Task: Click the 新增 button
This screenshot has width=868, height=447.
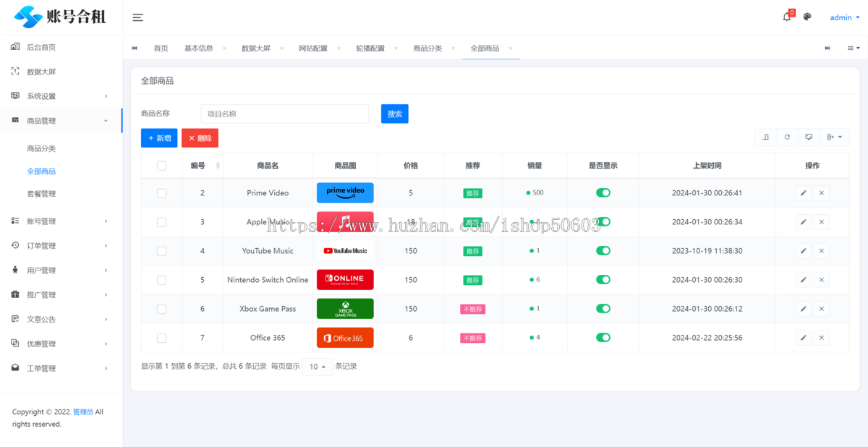Action: 159,137
